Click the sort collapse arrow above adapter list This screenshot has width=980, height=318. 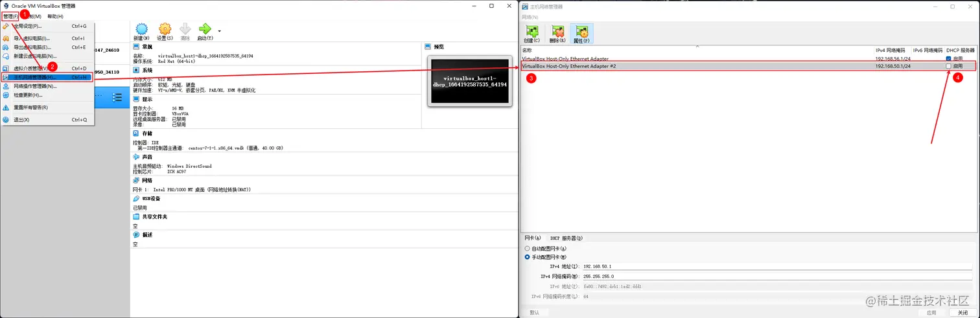point(697,47)
